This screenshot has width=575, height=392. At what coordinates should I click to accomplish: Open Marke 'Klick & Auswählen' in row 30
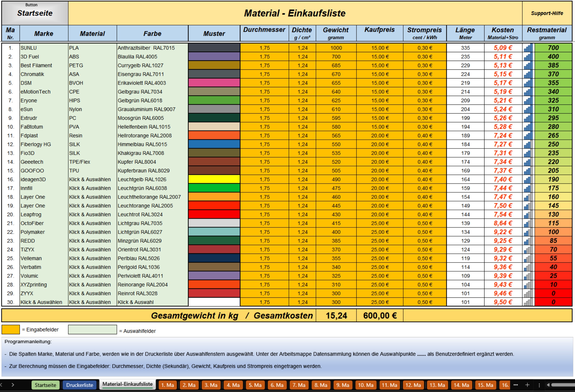[44, 302]
